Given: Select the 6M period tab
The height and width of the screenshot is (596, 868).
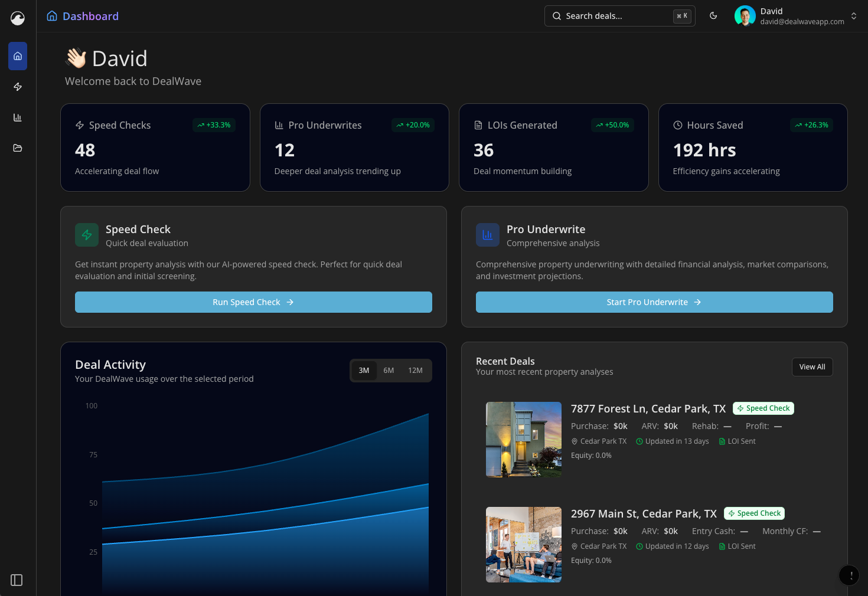Looking at the screenshot, I should tap(389, 371).
